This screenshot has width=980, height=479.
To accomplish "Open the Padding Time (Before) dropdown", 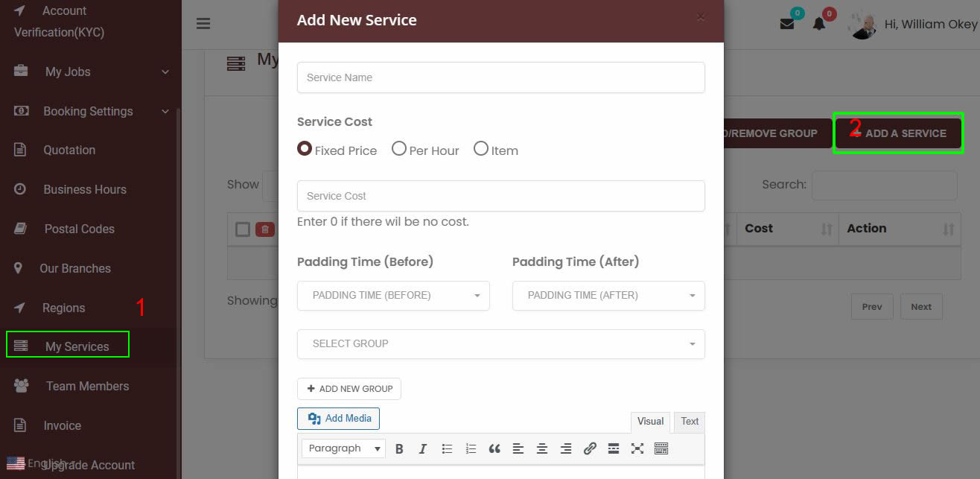I will 393,295.
